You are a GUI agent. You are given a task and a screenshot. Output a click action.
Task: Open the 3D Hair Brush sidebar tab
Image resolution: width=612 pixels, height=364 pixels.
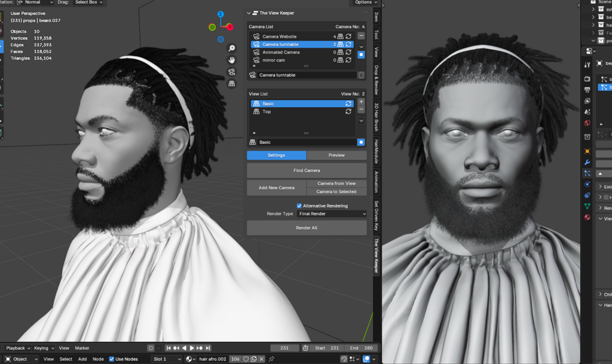(x=377, y=117)
